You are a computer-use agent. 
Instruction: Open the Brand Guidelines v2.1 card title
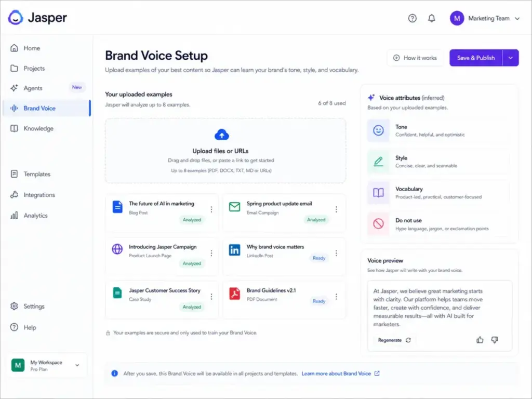271,290
